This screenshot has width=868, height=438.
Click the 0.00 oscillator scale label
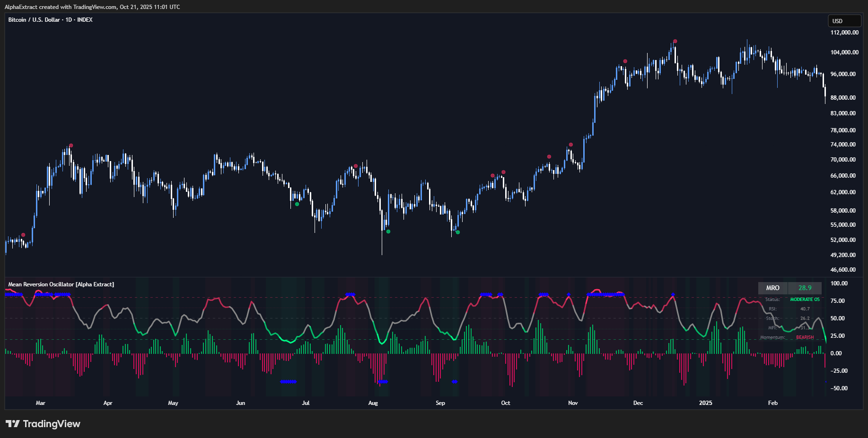click(836, 353)
